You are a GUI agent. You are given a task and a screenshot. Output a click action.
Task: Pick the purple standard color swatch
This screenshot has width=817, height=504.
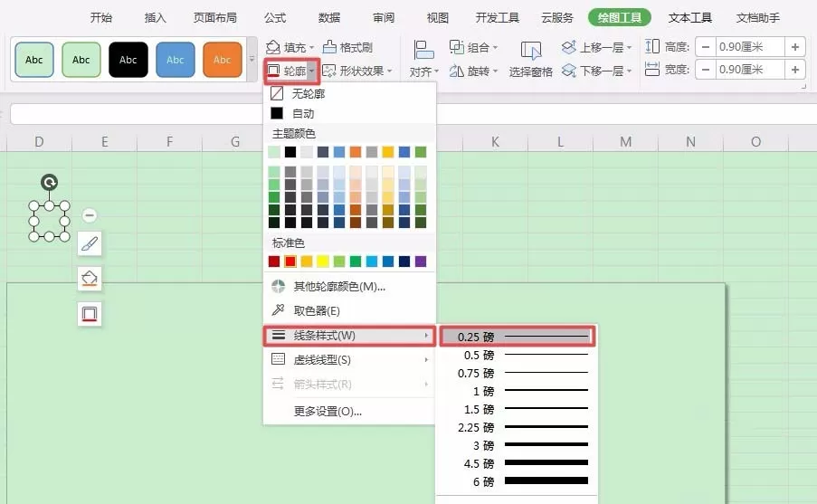click(421, 262)
